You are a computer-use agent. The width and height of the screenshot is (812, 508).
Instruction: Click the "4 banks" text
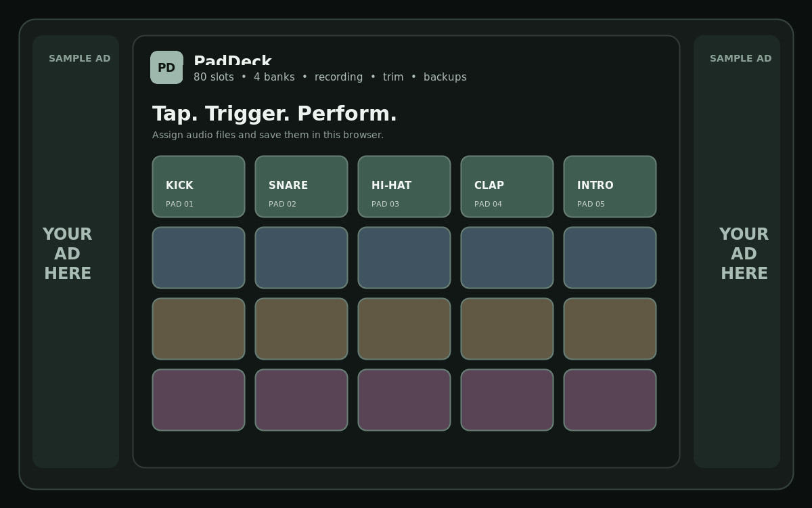274,77
